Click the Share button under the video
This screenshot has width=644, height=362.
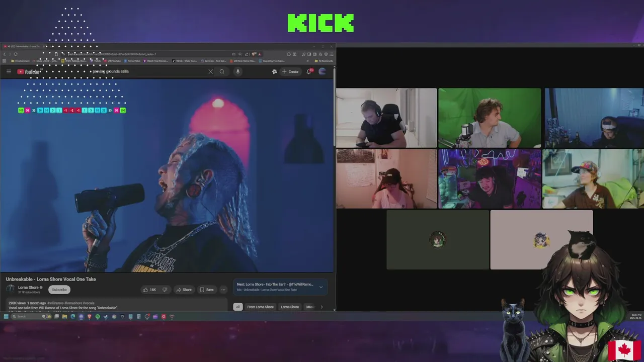(183, 290)
